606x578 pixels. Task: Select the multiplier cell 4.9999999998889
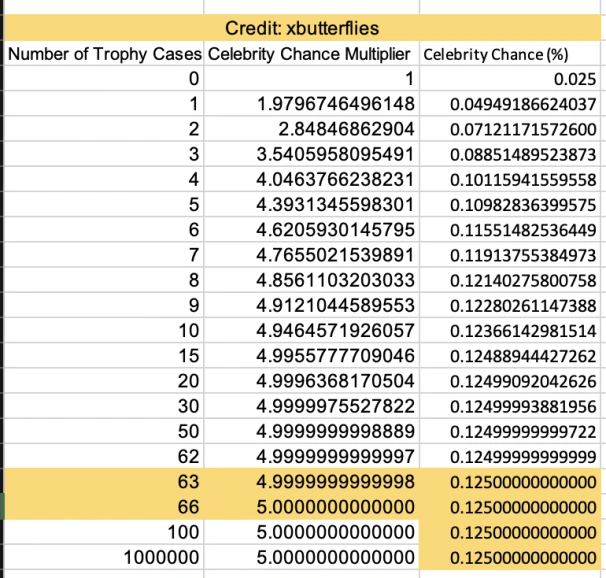click(312, 431)
